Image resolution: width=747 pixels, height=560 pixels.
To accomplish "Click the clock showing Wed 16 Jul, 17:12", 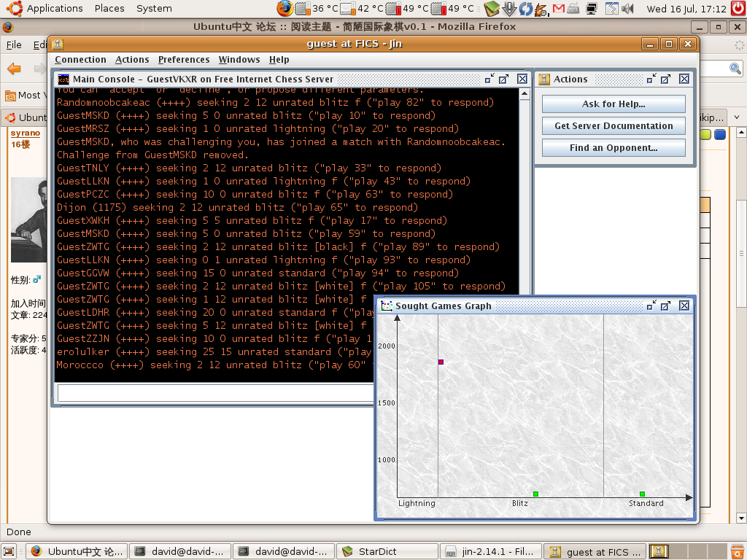I will [686, 9].
